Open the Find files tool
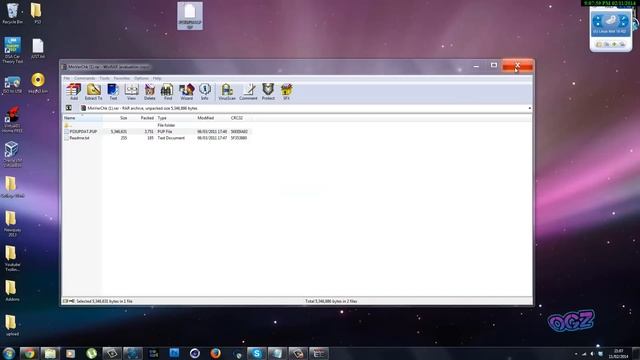This screenshot has height=360, width=640. 168,91
